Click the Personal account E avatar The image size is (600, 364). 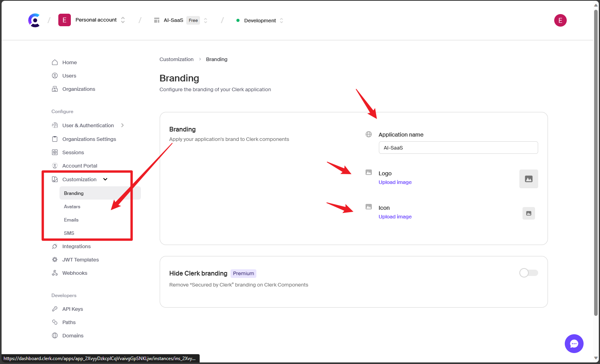click(x=65, y=20)
